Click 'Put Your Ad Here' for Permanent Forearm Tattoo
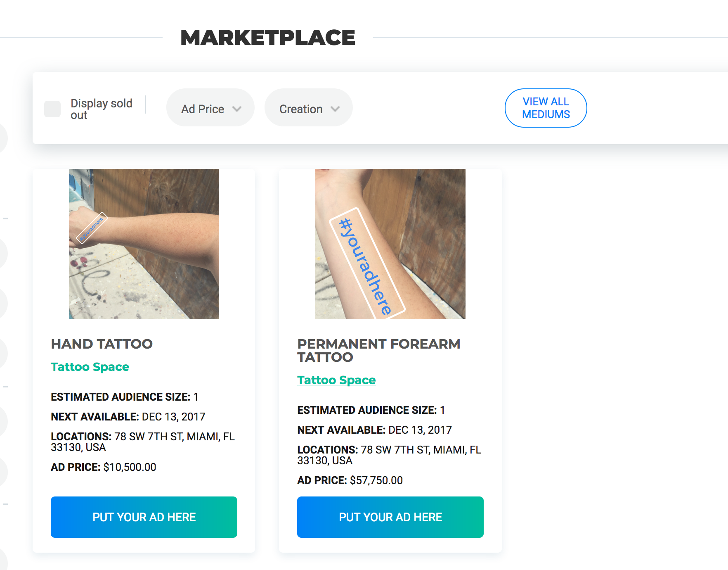Screen dimensions: 728x570 click(390, 517)
